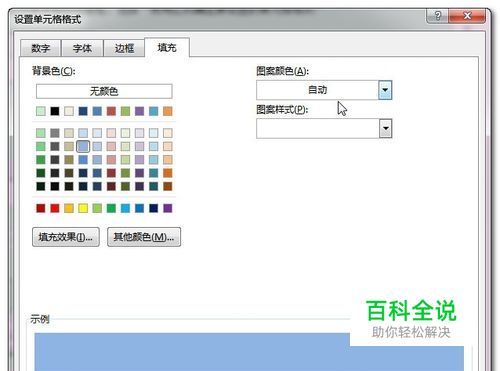
Task: Pick the aqua swatch in top theme row
Action: pos(154,111)
